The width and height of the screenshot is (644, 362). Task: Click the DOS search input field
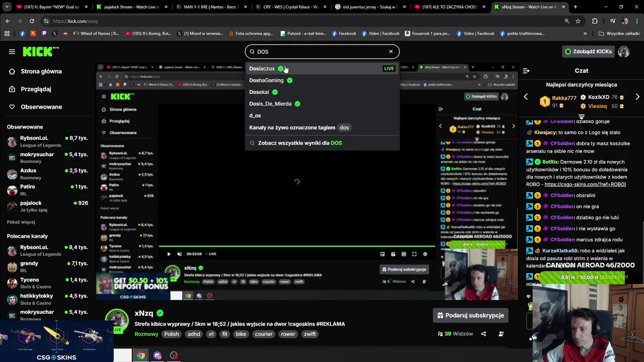pyautogui.click(x=321, y=51)
